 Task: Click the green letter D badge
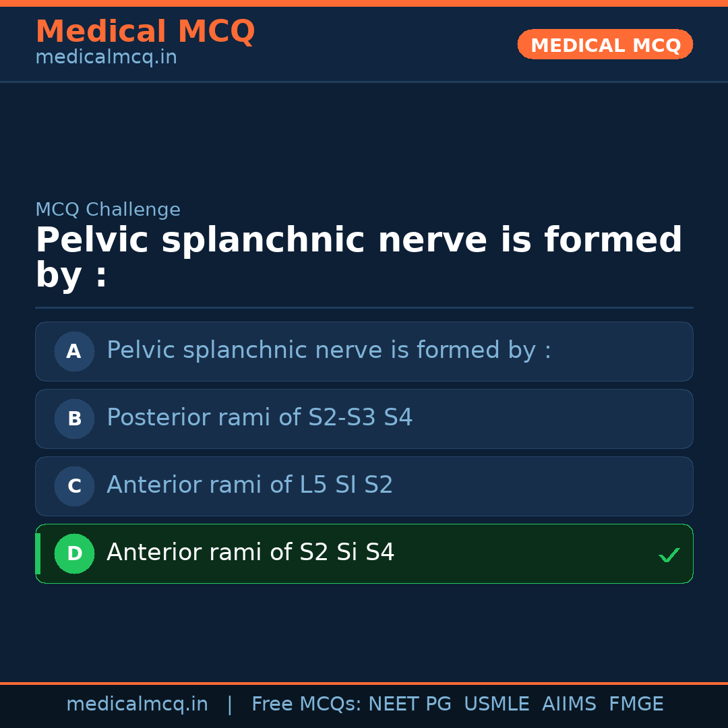pyautogui.click(x=74, y=553)
